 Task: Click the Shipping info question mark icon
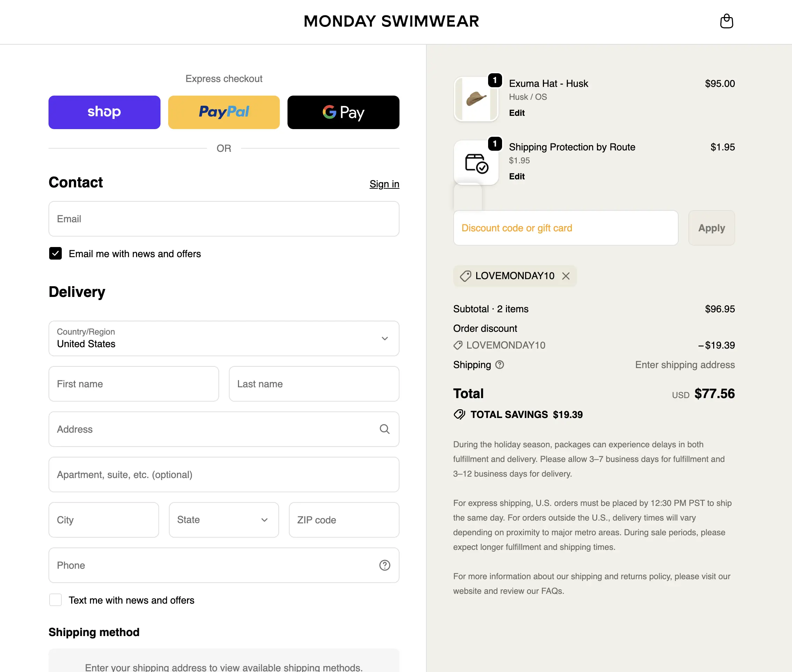click(x=499, y=365)
